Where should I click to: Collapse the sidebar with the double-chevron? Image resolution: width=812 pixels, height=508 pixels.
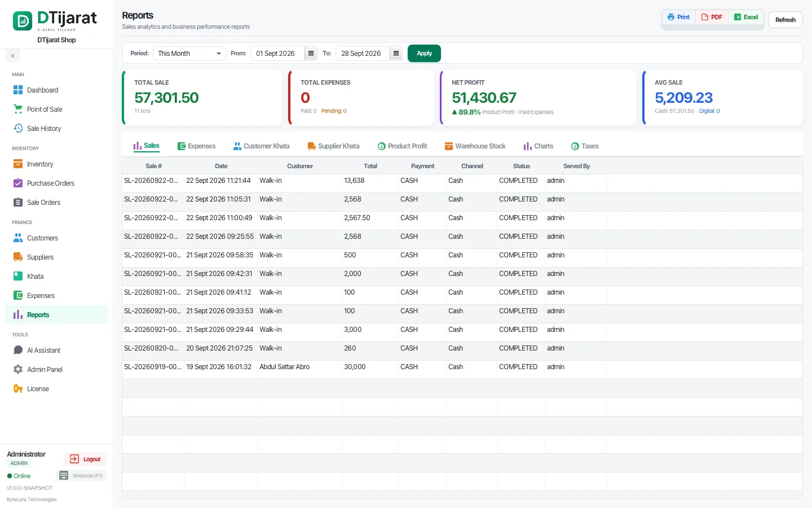(12, 56)
